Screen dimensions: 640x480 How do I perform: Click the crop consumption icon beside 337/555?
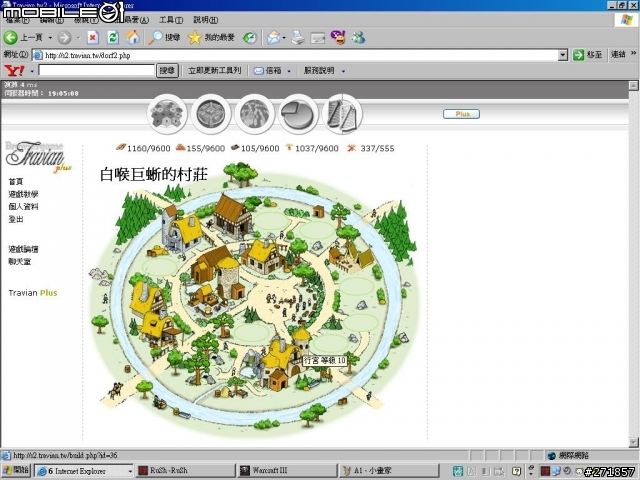coord(351,148)
